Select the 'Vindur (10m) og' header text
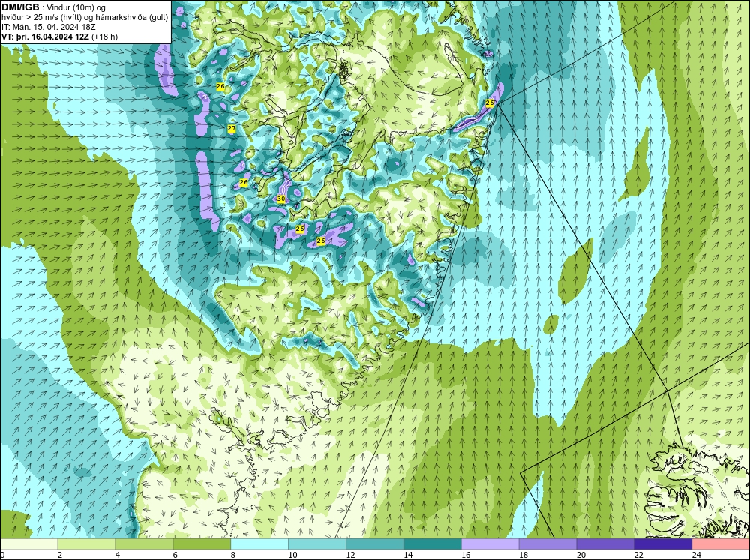750x560 pixels. click(77, 7)
